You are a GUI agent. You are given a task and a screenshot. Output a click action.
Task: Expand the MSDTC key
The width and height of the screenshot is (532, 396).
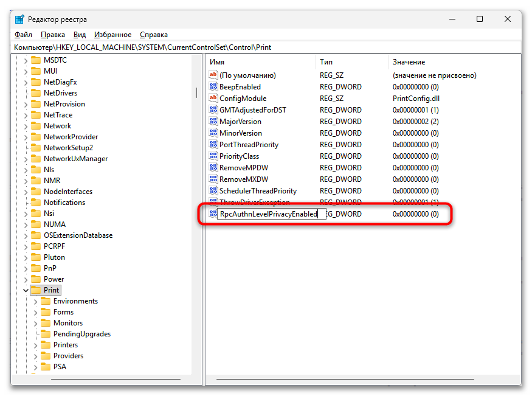point(26,61)
